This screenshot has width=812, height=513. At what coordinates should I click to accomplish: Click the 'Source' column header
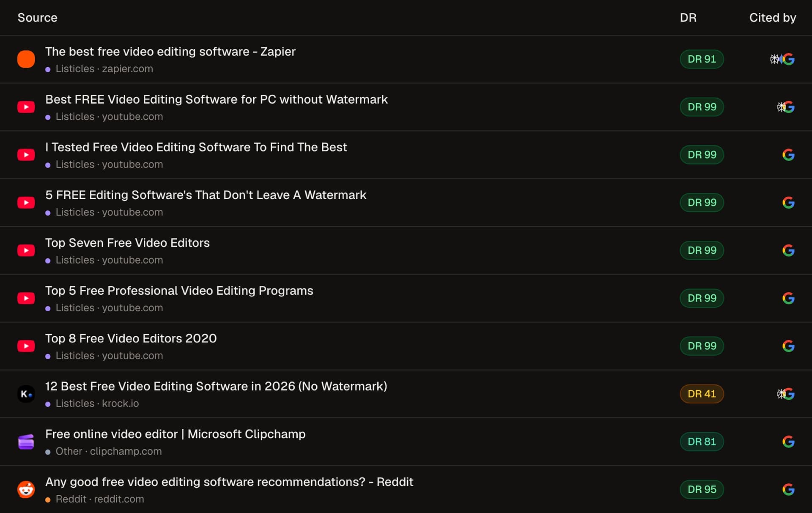coord(37,18)
